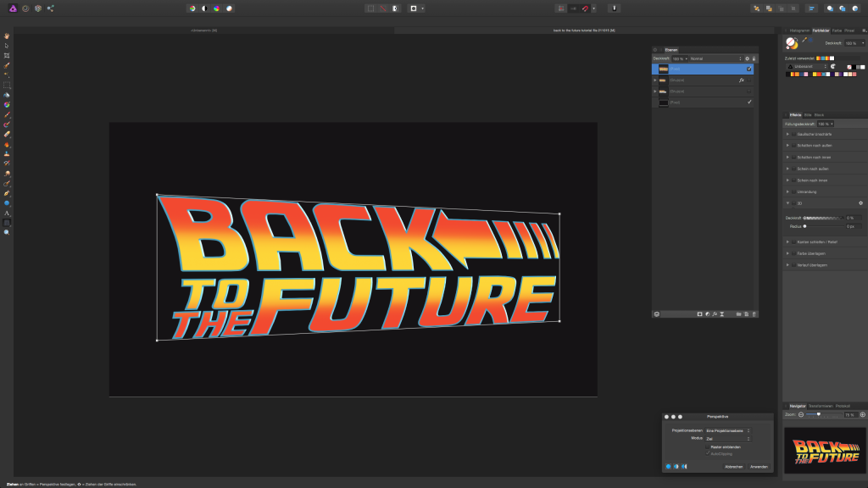Select the Crop tool
This screenshot has width=868, height=488.
(7, 56)
